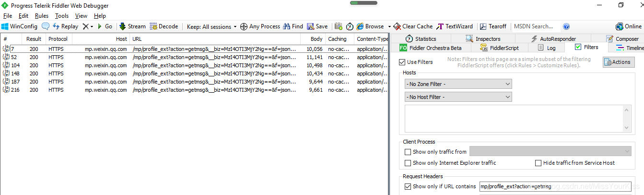Sort by Result column header
This screenshot has height=195, width=644.
click(34, 39)
